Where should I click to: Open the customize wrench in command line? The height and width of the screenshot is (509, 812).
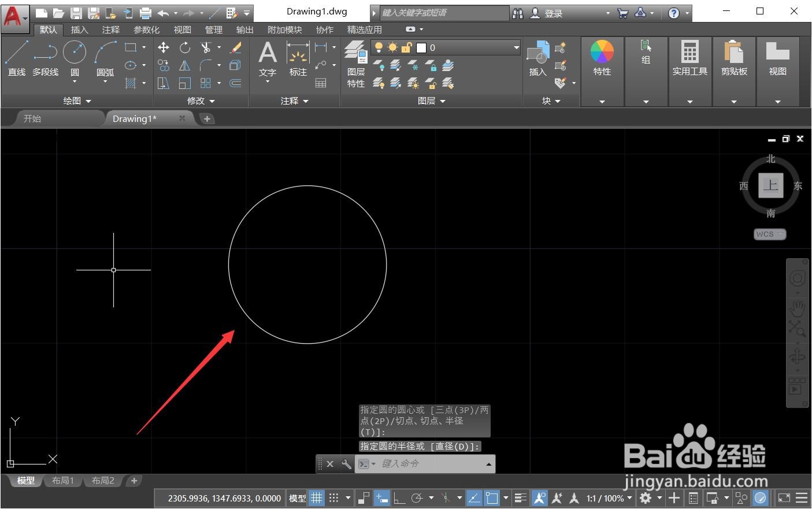[346, 463]
